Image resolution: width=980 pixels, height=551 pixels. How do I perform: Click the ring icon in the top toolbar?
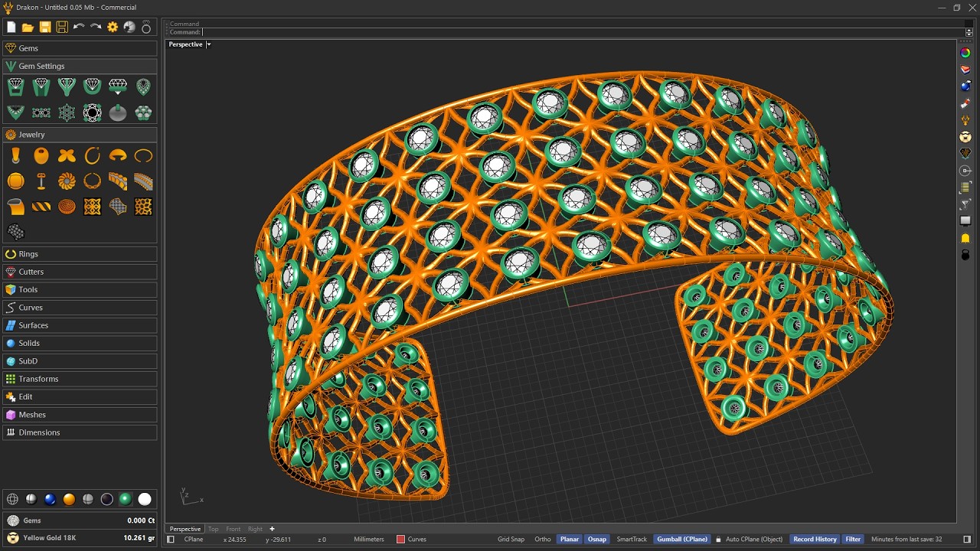pyautogui.click(x=146, y=28)
